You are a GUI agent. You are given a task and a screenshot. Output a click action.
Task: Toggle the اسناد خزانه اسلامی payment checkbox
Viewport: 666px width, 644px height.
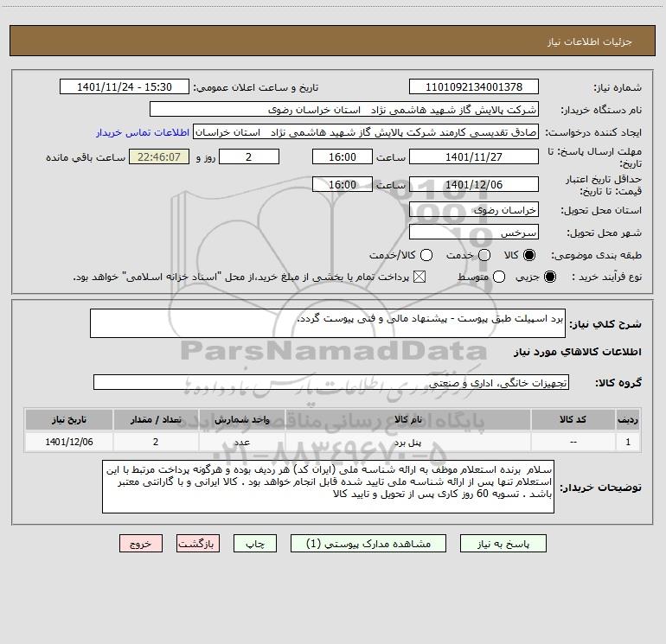419,277
